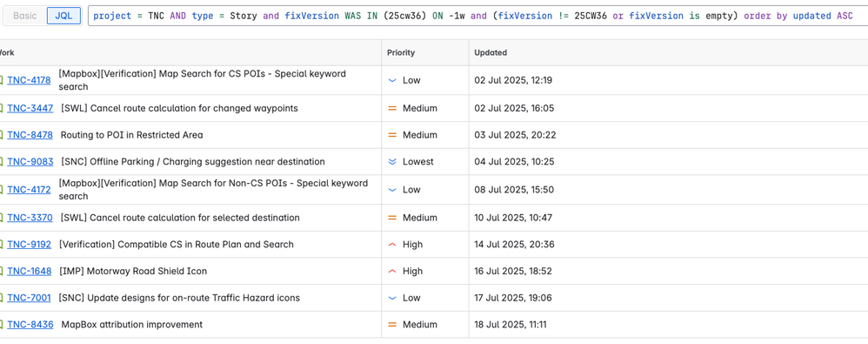The width and height of the screenshot is (868, 344).
Task: Open issue TNC-8436 link
Action: [x=30, y=325]
